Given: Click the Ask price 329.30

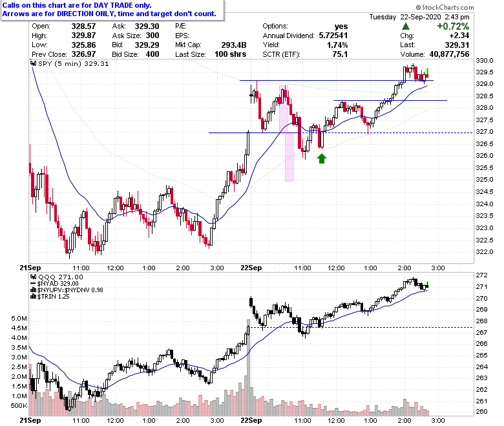Looking at the screenshot, I should click(147, 27).
